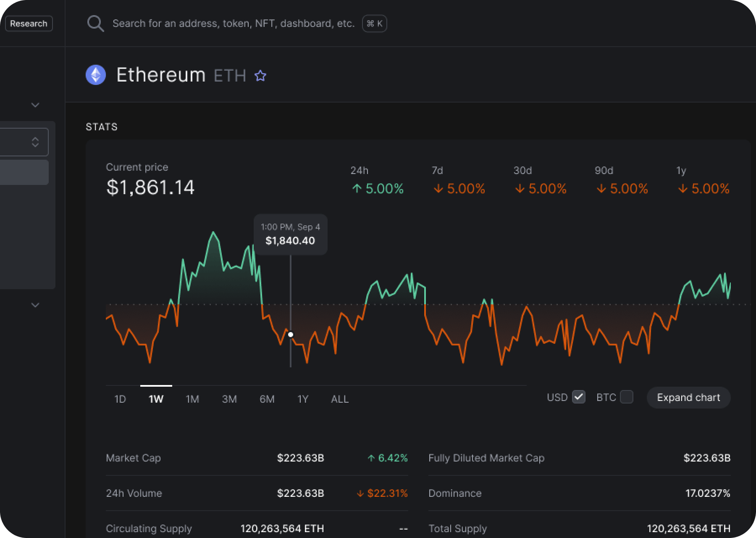This screenshot has width=756, height=538.
Task: Click the Ethereum logo icon
Action: [x=96, y=75]
